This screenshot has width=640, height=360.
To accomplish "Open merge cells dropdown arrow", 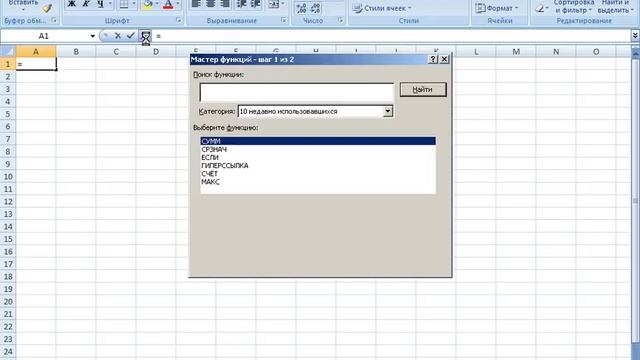I will tap(283, 4).
